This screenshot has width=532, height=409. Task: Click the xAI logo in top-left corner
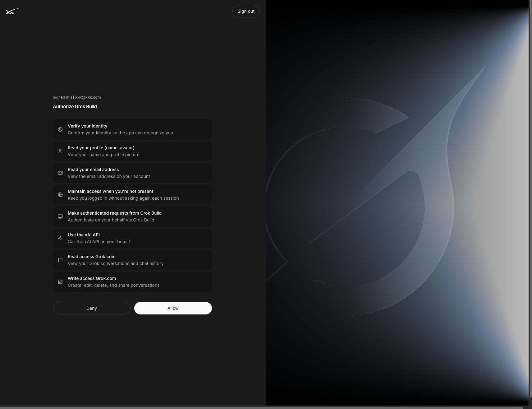pyautogui.click(x=12, y=12)
